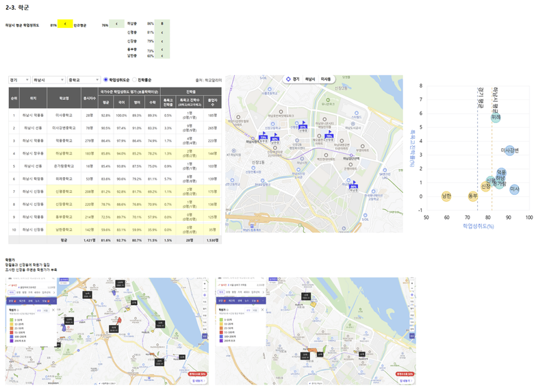Click the green grade B cell for 하남중

tap(162, 24)
